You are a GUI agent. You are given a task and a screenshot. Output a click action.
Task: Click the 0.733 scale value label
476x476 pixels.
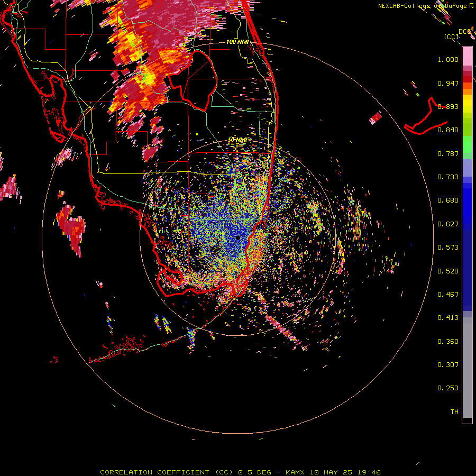pyautogui.click(x=448, y=177)
